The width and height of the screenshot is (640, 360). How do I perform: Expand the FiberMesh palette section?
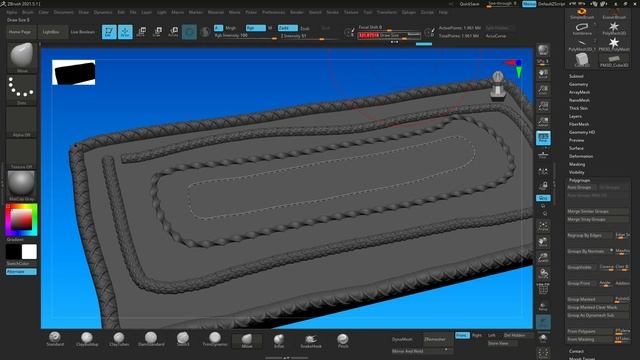tap(579, 124)
